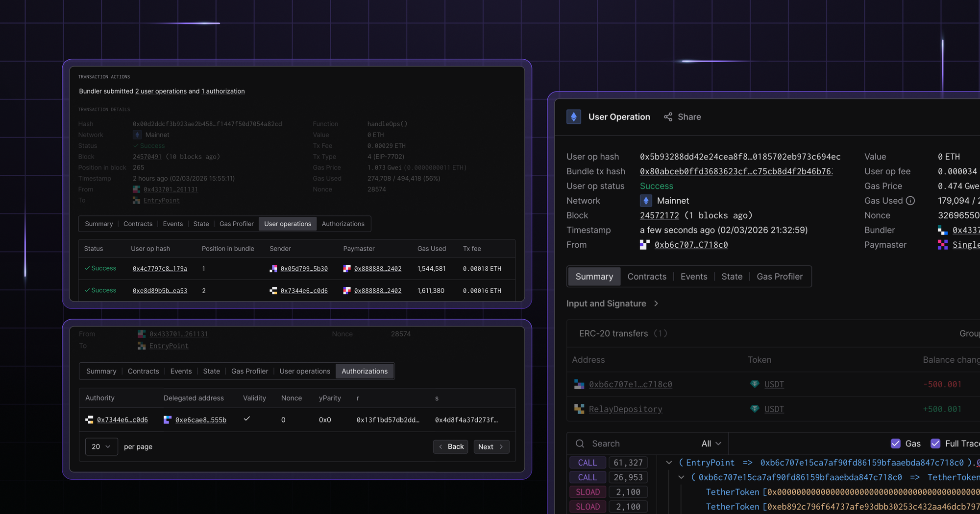This screenshot has width=980, height=514.
Task: Click the Next pagination button
Action: [x=490, y=446]
